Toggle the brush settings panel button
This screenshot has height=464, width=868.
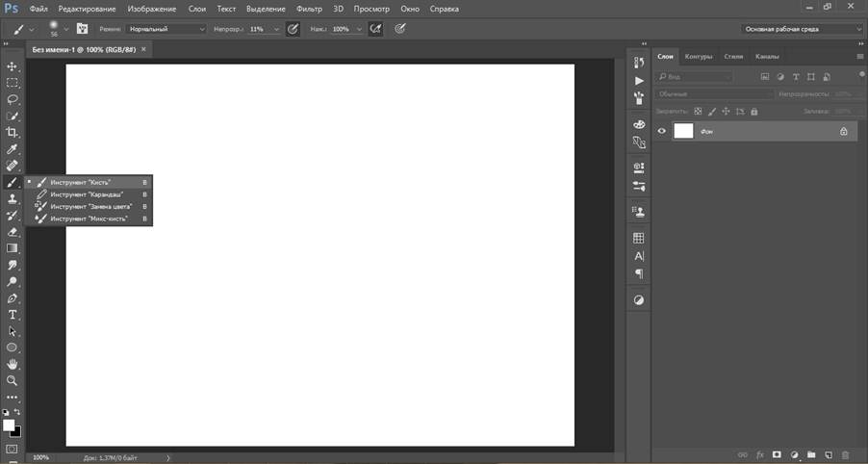point(83,29)
